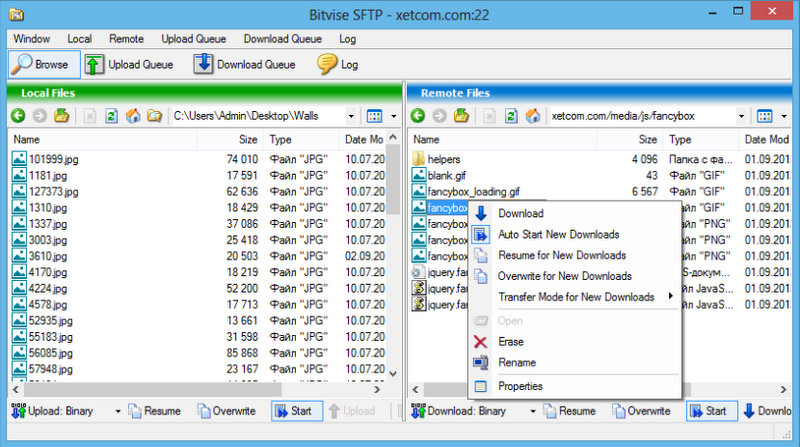Open Upload Binary mode dropdown arrow
Screen dimensions: 800x447
coord(118,411)
